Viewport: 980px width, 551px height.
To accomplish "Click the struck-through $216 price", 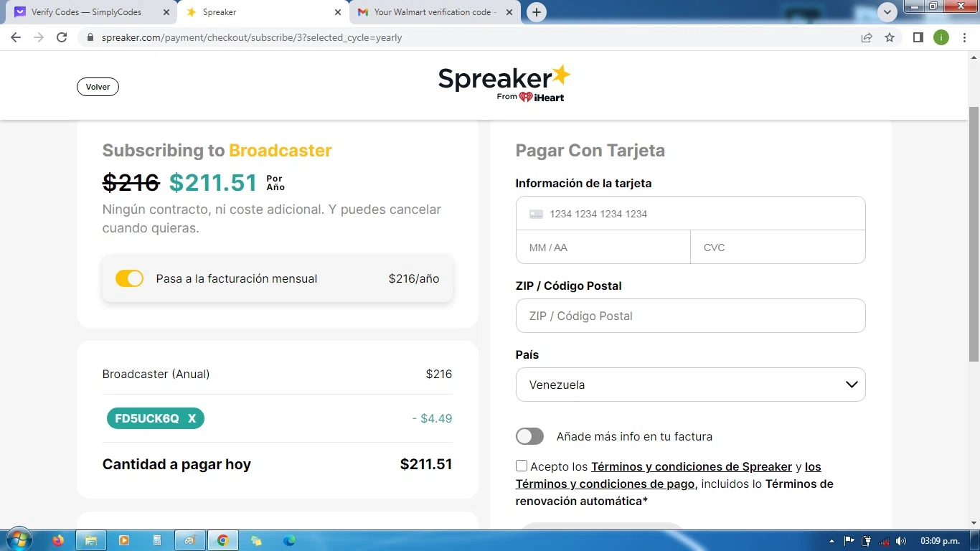I will [x=131, y=183].
